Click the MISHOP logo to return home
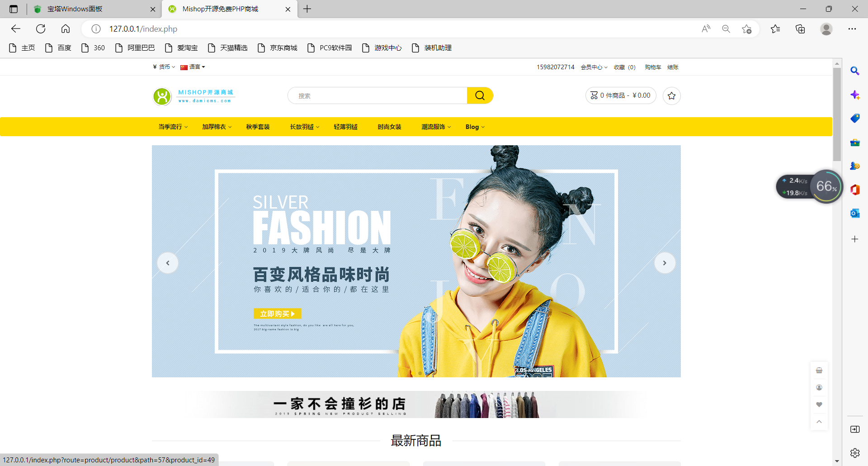The height and width of the screenshot is (466, 868). pyautogui.click(x=193, y=96)
